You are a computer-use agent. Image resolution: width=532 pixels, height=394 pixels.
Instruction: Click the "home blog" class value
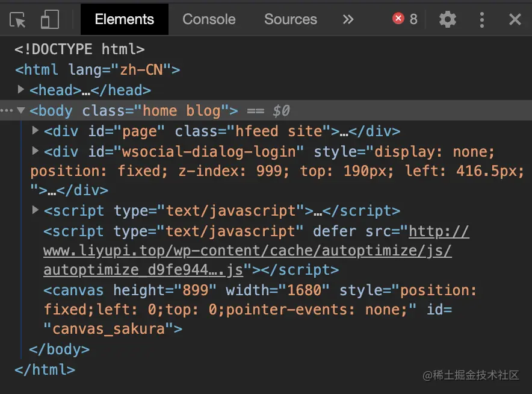(182, 111)
